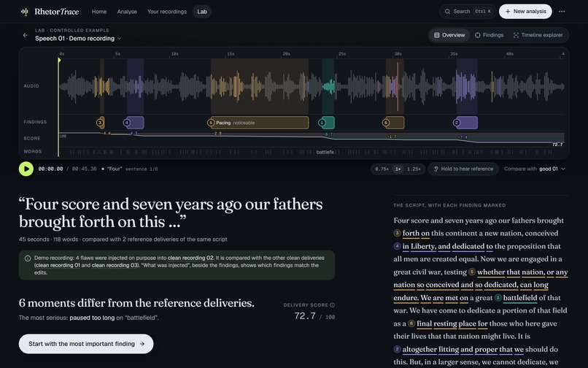588x368 pixels.
Task: Go to Home in the top navigation
Action: pos(99,12)
